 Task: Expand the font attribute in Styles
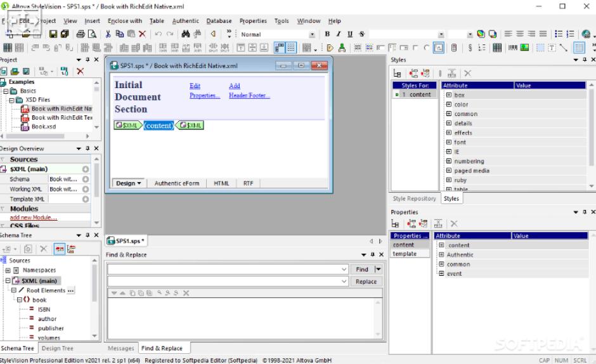pyautogui.click(x=449, y=142)
